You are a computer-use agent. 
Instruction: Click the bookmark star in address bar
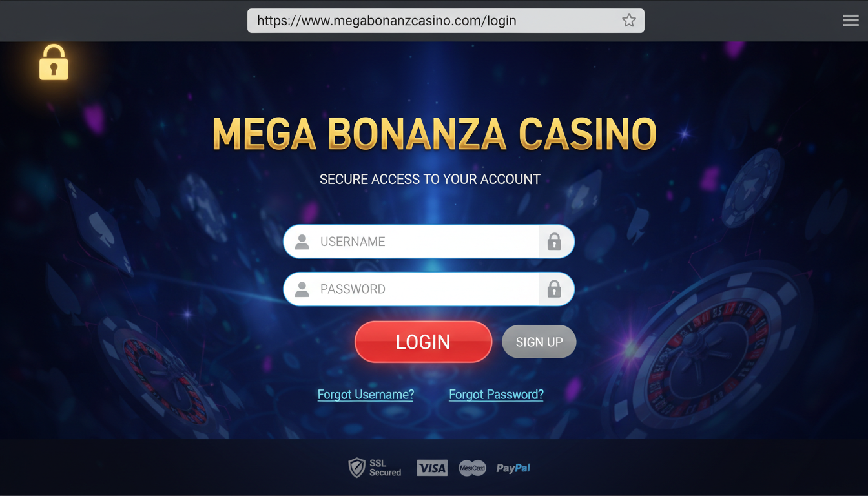(x=629, y=21)
